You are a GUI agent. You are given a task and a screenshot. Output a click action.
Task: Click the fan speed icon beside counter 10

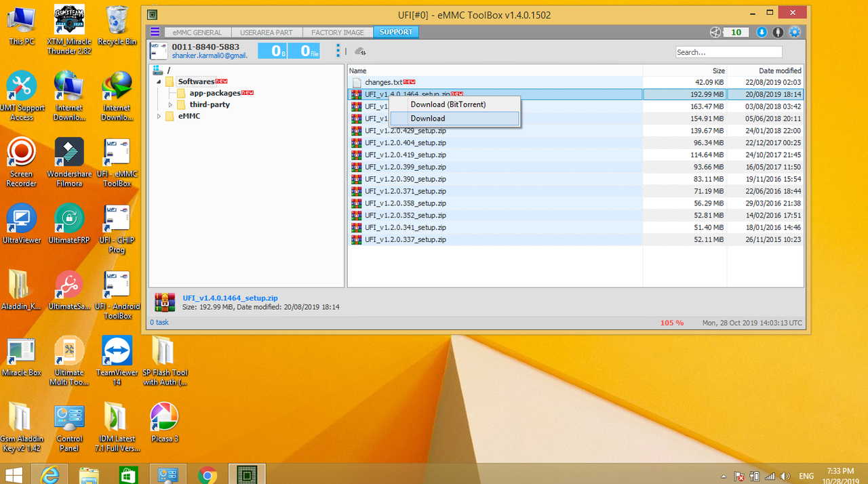715,33
